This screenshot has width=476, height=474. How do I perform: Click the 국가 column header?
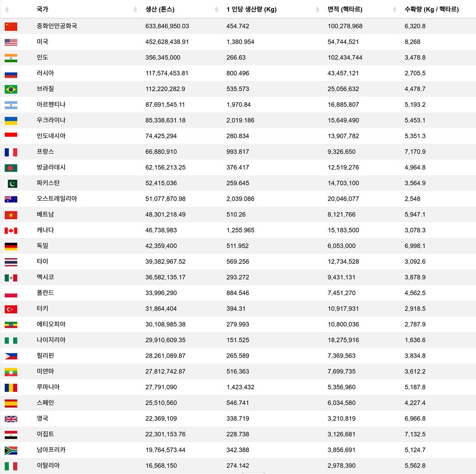click(42, 9)
